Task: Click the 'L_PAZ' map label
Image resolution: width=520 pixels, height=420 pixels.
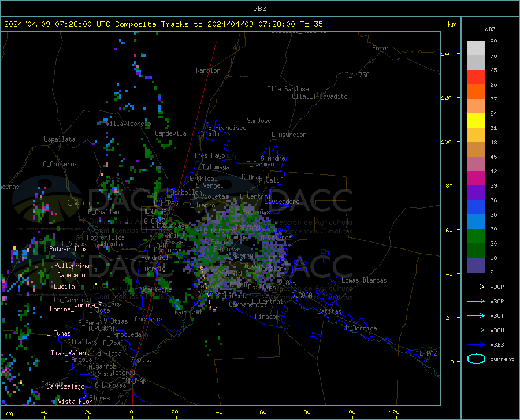Action: tap(428, 354)
